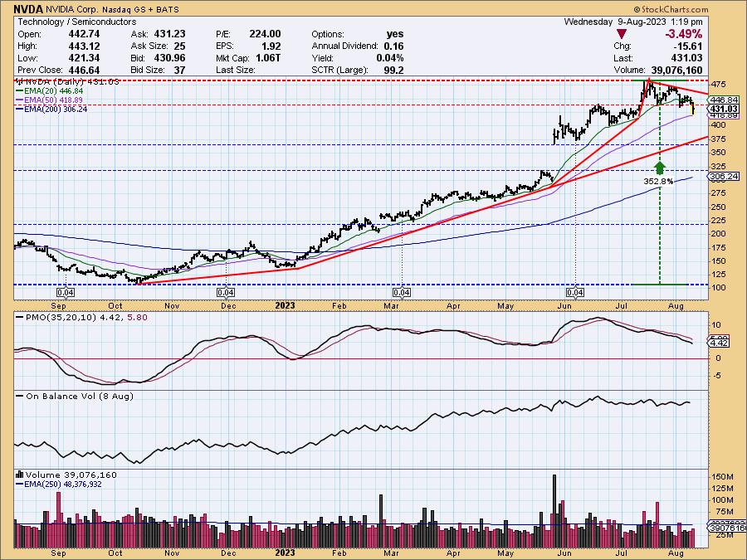Click the Technology / Semiconductors sector text
The width and height of the screenshot is (747, 560).
coord(76,22)
